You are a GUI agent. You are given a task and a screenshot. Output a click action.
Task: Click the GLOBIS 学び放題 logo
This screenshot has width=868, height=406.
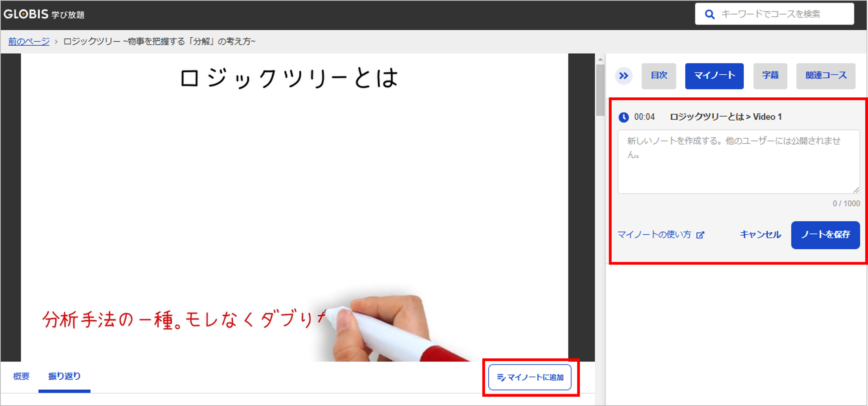44,14
